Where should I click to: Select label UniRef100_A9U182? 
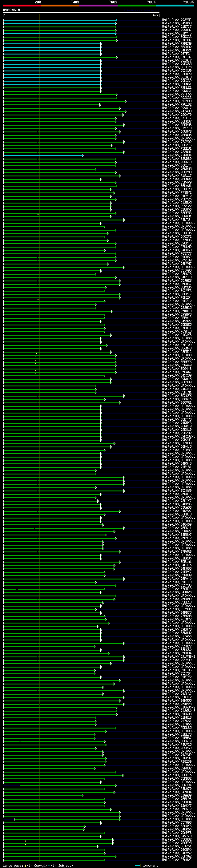click(x=177, y=104)
